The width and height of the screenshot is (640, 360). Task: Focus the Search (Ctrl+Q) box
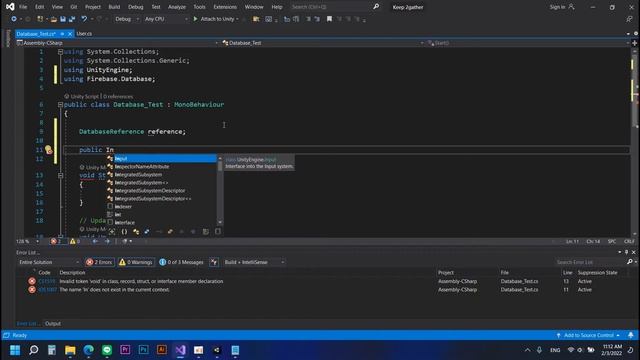(x=331, y=7)
